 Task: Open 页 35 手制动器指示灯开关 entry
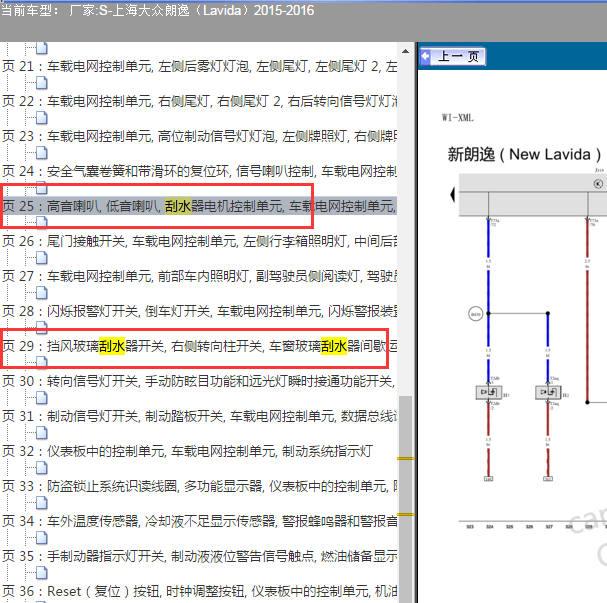click(x=199, y=556)
